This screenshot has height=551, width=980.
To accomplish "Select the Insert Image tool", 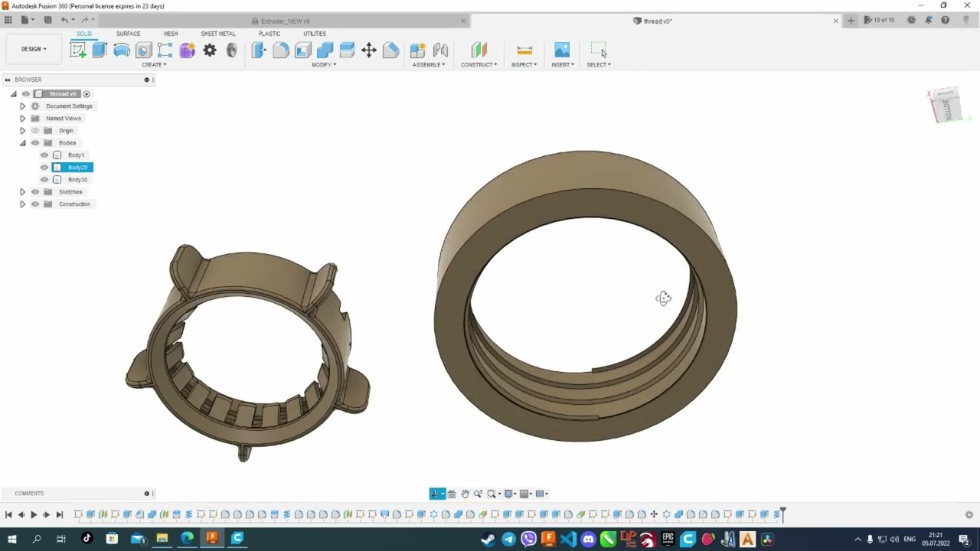I will coord(562,51).
